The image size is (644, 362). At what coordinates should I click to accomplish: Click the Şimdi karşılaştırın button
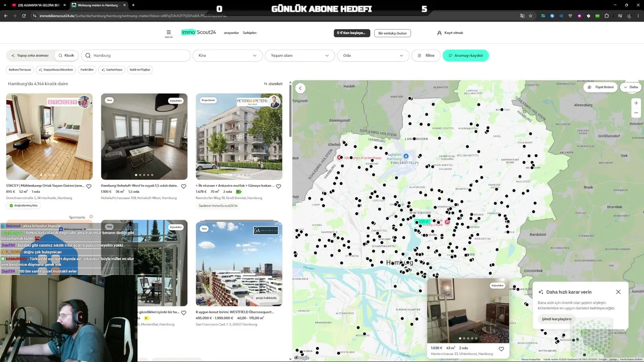coord(556,319)
